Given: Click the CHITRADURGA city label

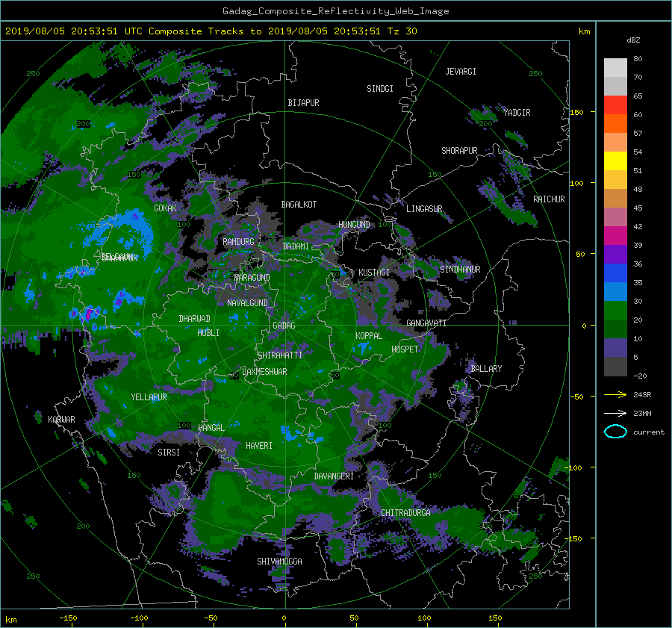Looking at the screenshot, I should [x=405, y=513].
